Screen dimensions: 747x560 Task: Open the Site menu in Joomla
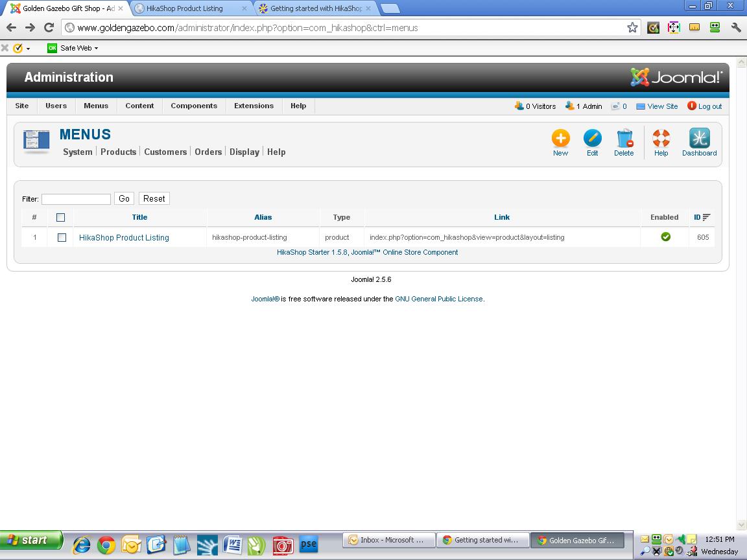coord(22,106)
